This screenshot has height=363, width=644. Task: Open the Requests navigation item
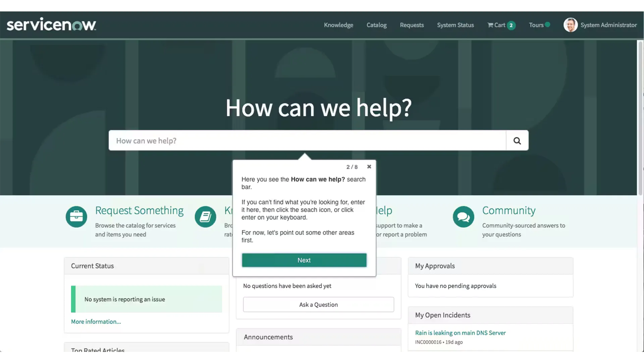pyautogui.click(x=412, y=25)
